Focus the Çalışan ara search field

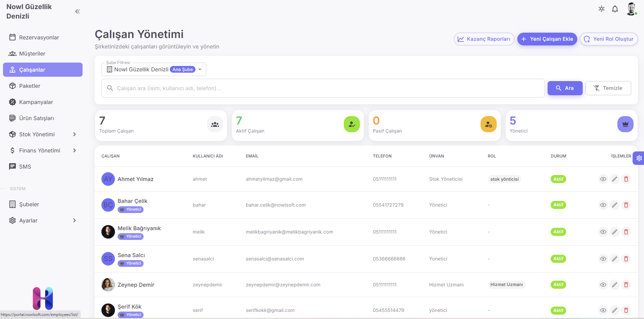click(324, 88)
